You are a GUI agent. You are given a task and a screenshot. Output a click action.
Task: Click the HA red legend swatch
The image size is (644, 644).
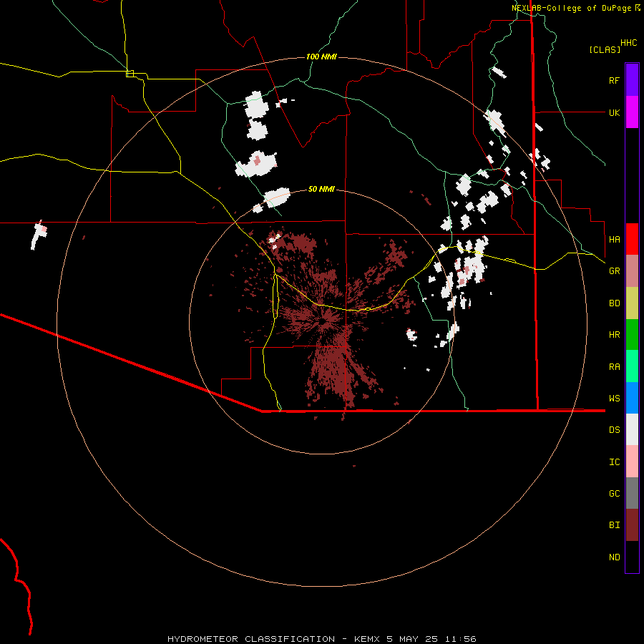click(x=632, y=239)
